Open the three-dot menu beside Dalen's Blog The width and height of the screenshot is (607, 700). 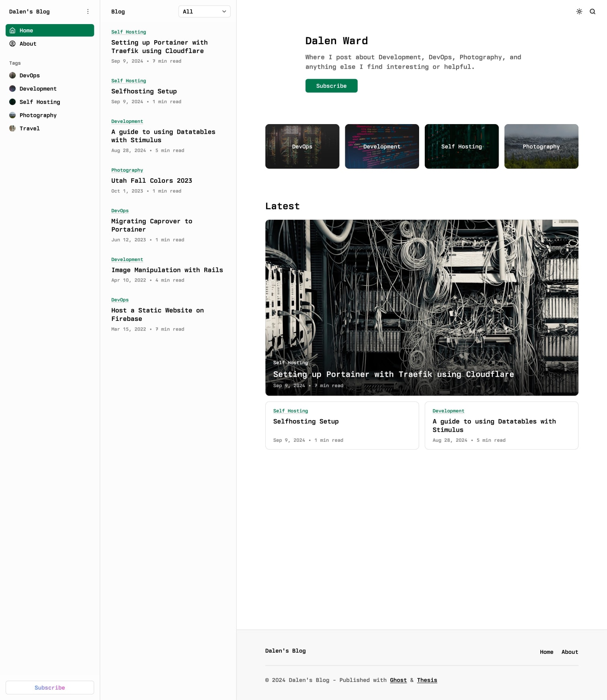pos(88,12)
